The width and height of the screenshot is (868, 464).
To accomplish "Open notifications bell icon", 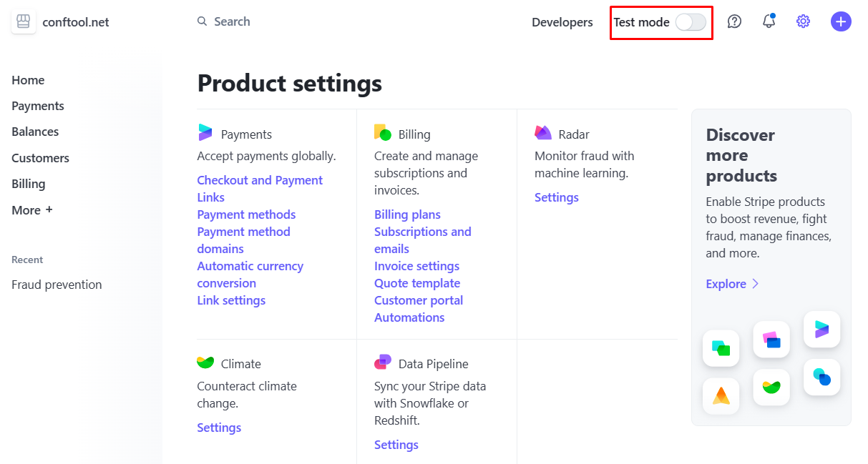I will [x=769, y=21].
